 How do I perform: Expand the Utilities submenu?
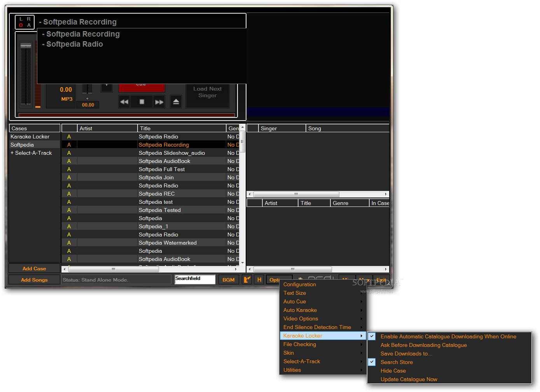(x=323, y=370)
